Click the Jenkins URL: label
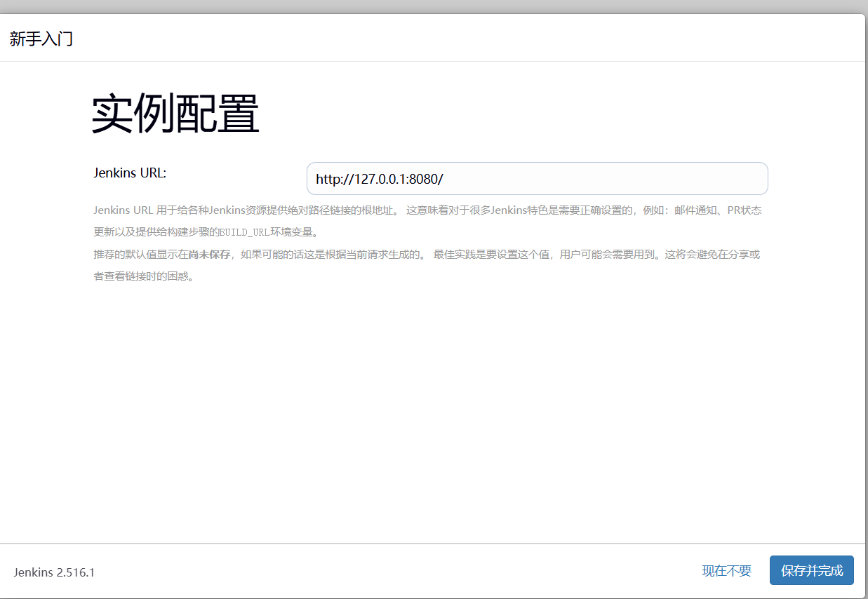868x599 pixels. pos(130,173)
